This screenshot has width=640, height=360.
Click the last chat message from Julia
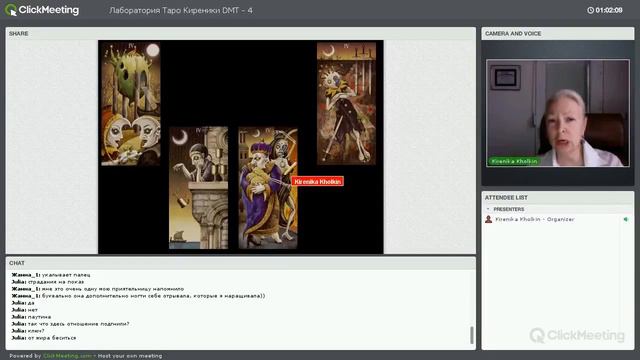click(x=44, y=338)
